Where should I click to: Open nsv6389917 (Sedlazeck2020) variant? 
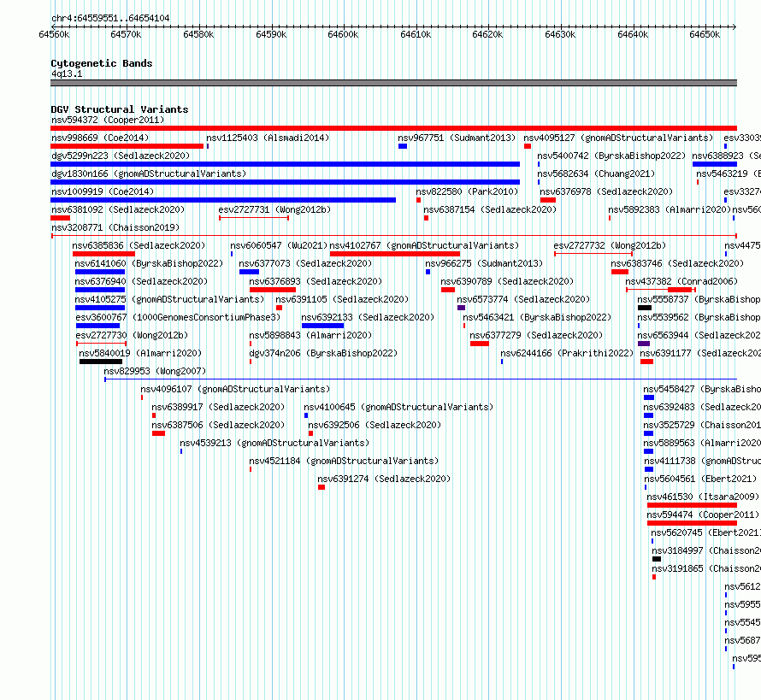click(x=218, y=407)
